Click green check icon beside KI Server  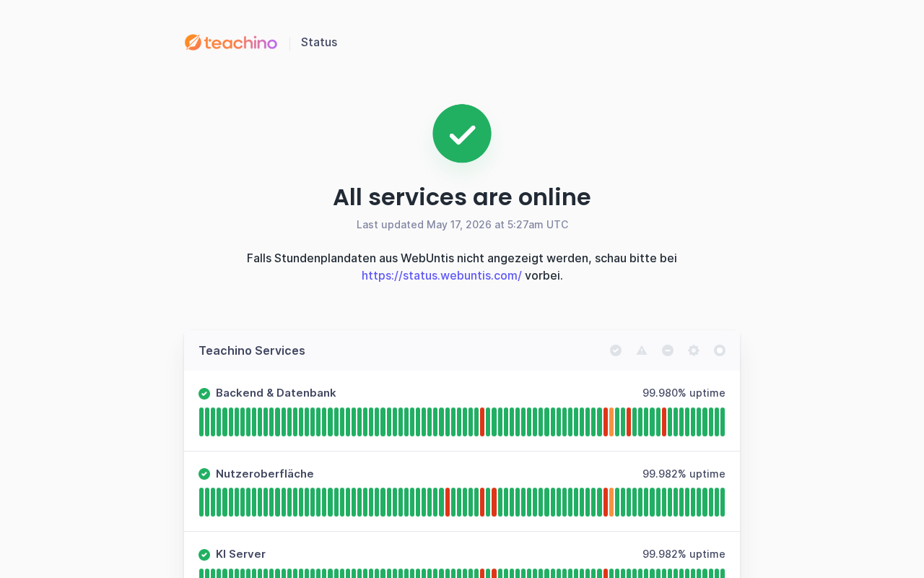[204, 555]
